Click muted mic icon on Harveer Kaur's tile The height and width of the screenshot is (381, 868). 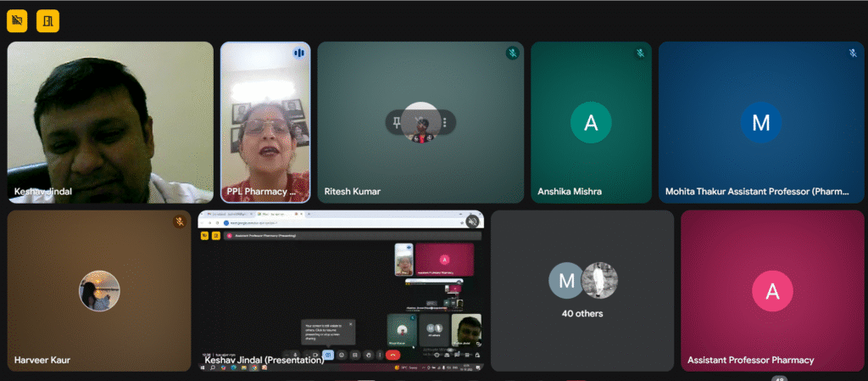[x=180, y=221]
